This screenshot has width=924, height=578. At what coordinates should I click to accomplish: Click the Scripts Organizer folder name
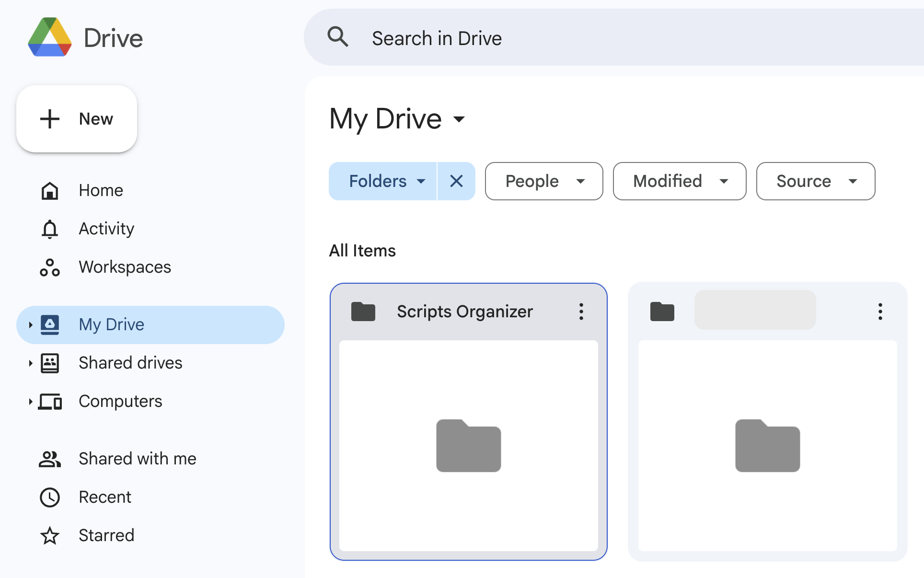click(x=465, y=312)
